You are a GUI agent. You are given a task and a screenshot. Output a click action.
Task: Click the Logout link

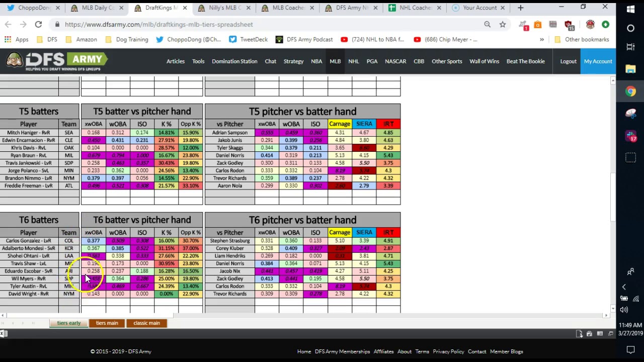click(568, 61)
